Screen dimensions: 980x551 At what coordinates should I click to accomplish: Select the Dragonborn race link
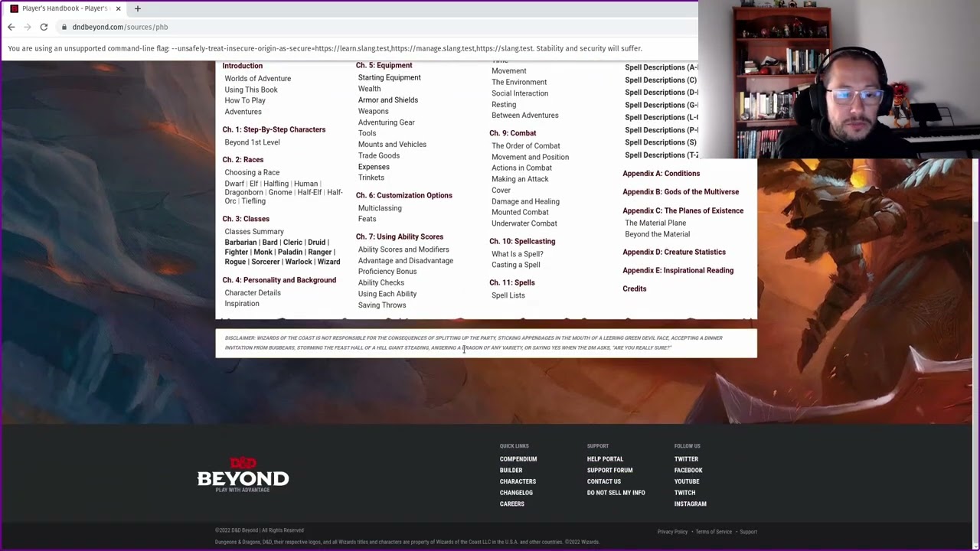click(x=244, y=192)
